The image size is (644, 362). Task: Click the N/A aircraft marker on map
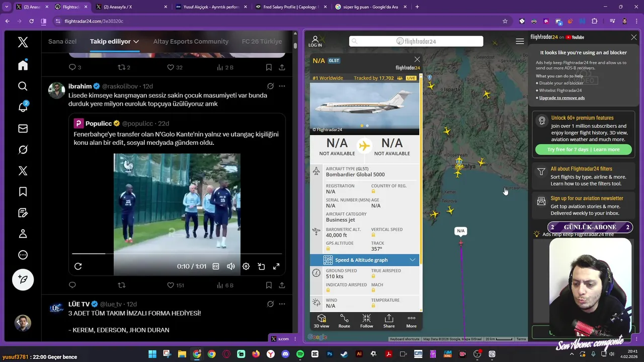(x=461, y=243)
